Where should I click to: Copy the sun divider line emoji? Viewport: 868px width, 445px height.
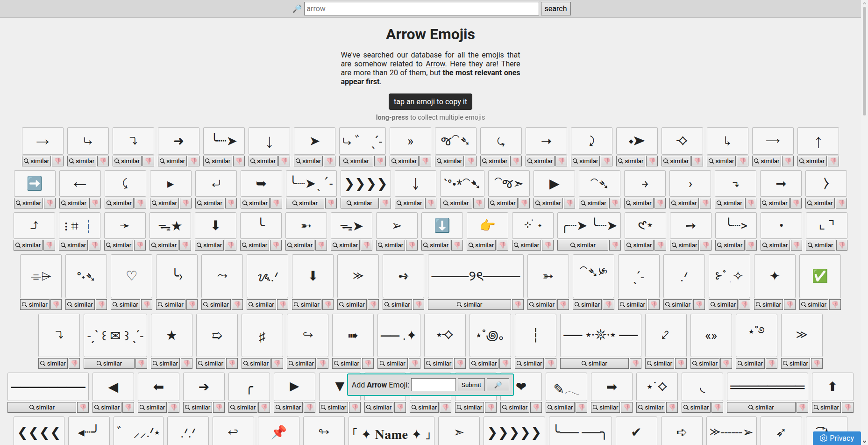601,335
